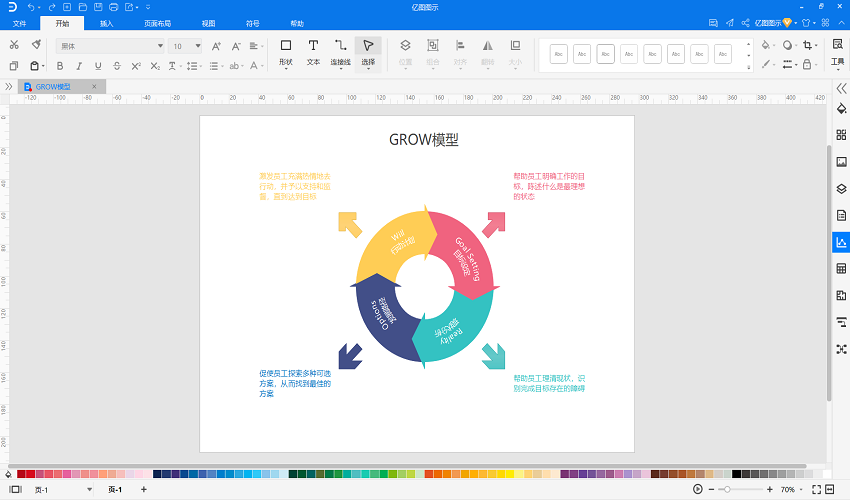The width and height of the screenshot is (850, 500).
Task: Select the Text (文本) tool
Action: coord(313,51)
